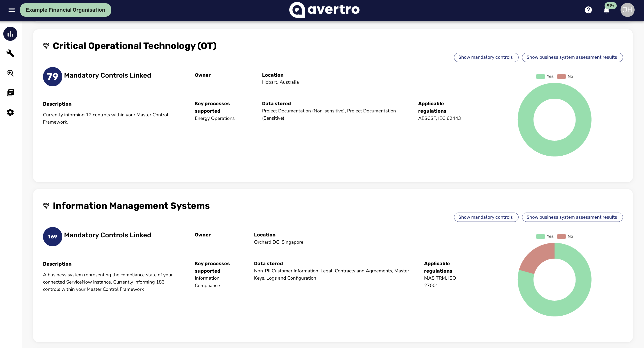Screen dimensions: 644x348
Task: Toggle the Yes legend on Information Management chart
Action: click(x=545, y=236)
